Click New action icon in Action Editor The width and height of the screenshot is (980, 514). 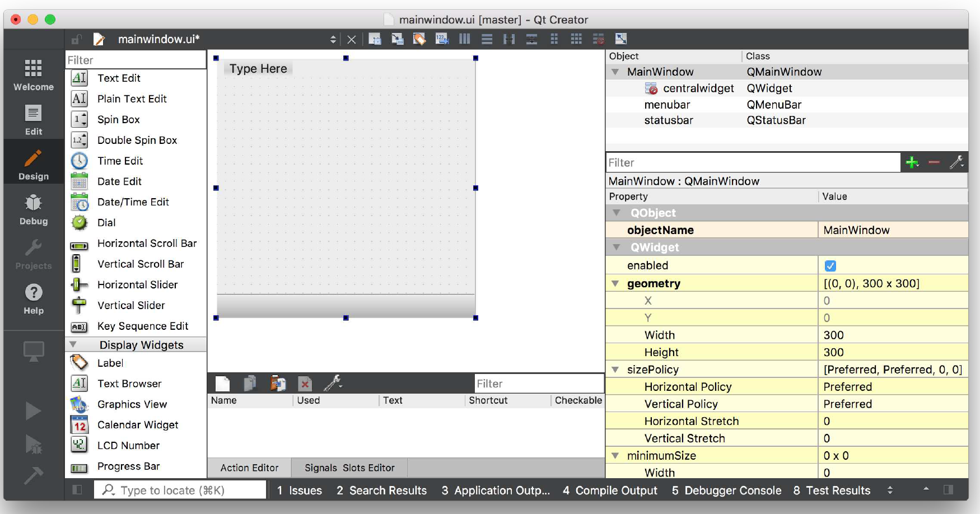(x=223, y=384)
